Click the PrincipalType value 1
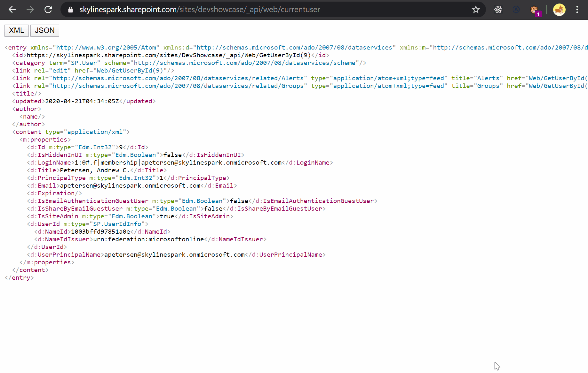Image resolution: width=588 pixels, height=373 pixels. click(x=161, y=178)
